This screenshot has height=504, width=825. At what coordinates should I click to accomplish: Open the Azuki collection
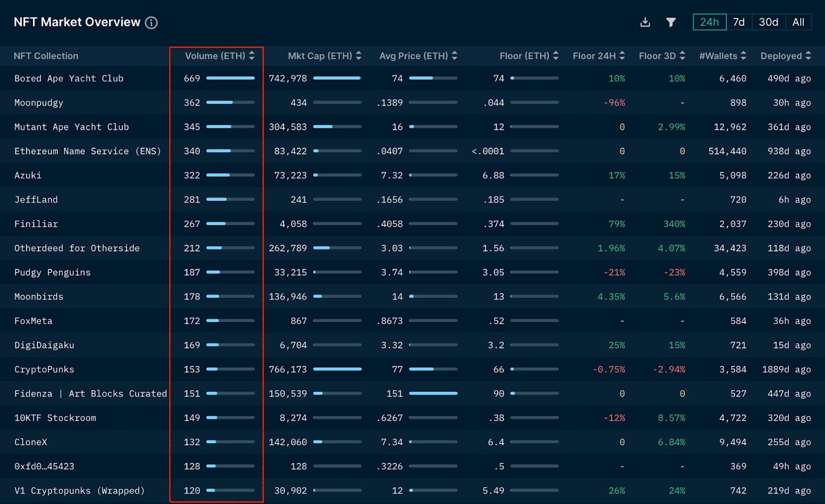28,175
